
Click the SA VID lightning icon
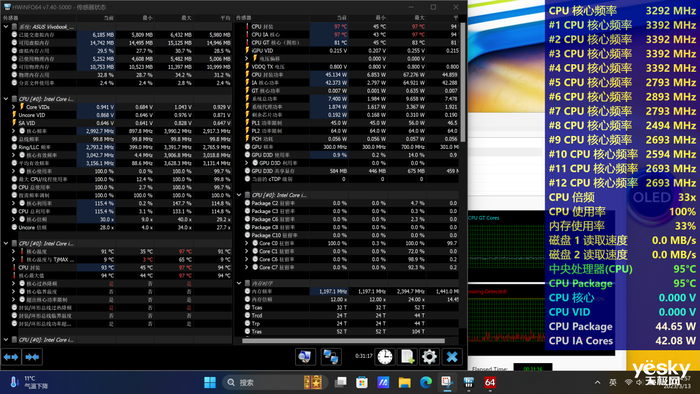[15, 123]
